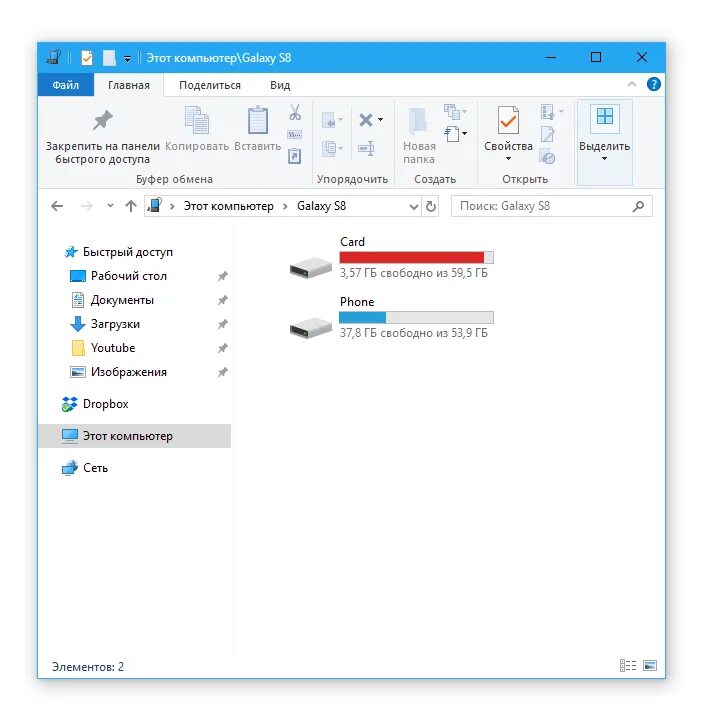
Task: Open Сеть in navigation pane
Action: pos(85,468)
